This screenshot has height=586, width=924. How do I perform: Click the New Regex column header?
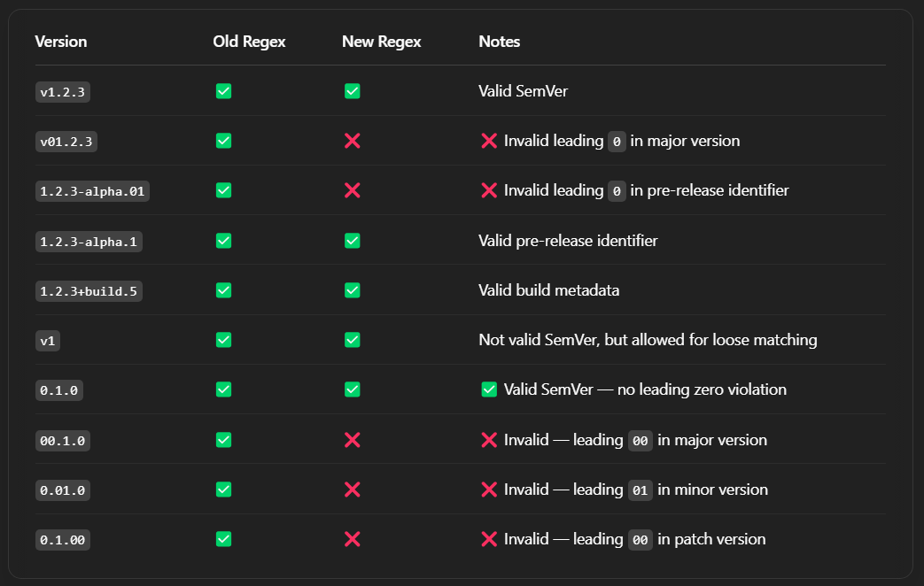[x=381, y=42]
